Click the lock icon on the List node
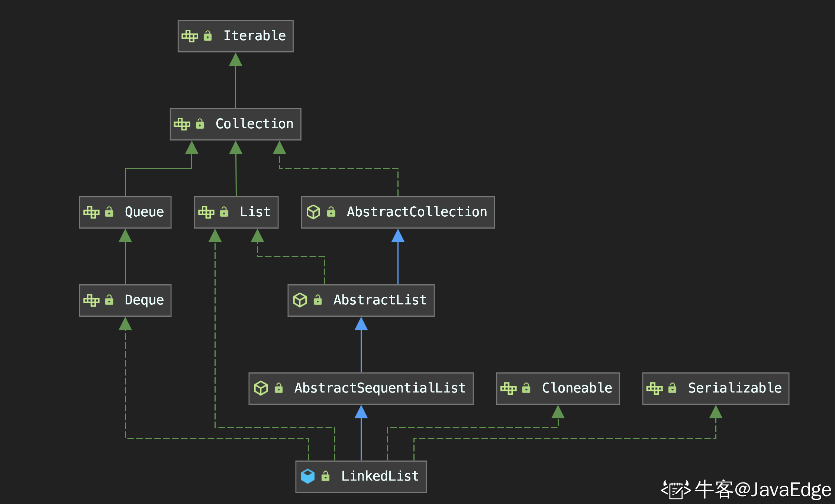This screenshot has height=504, width=835. [x=224, y=212]
